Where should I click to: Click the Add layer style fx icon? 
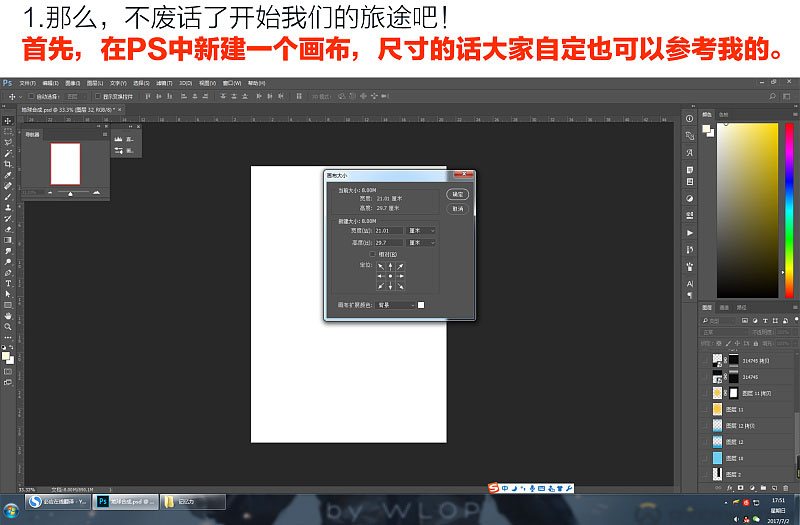pos(730,488)
